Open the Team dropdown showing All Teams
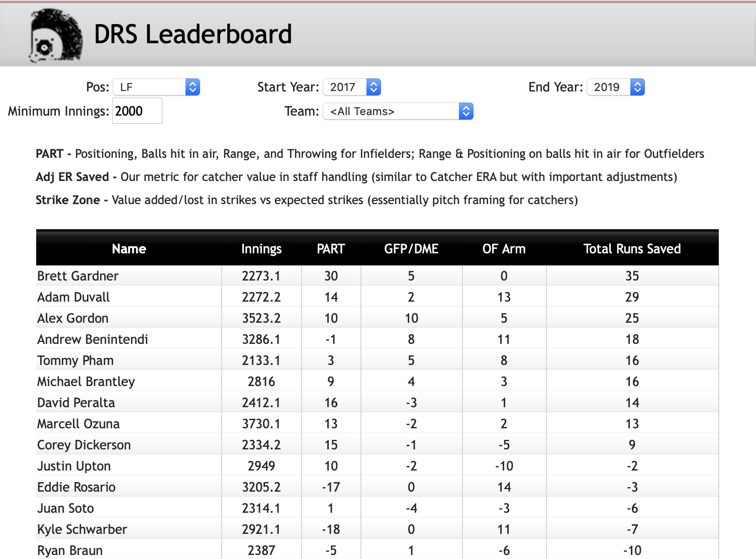Viewport: 756px width, 559px height. pos(398,112)
